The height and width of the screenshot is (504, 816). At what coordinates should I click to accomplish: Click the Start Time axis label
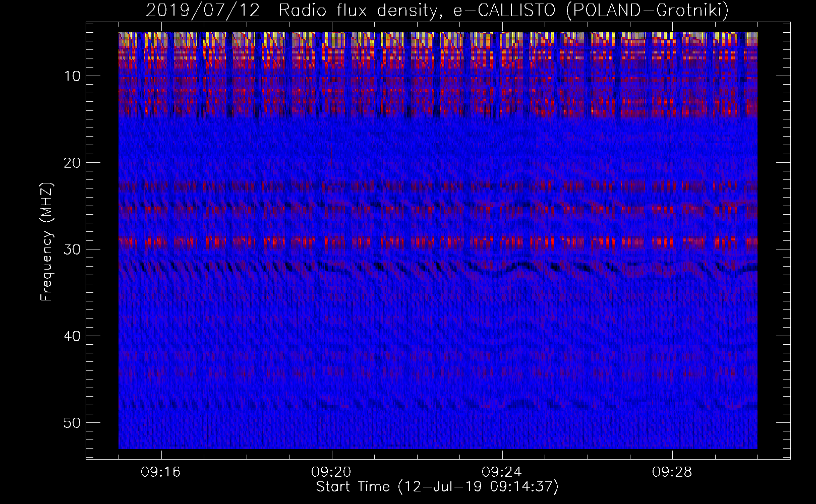pos(437,487)
